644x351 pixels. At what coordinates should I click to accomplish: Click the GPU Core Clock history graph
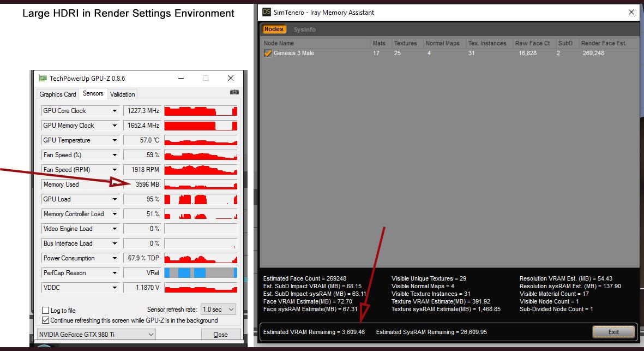coord(201,111)
